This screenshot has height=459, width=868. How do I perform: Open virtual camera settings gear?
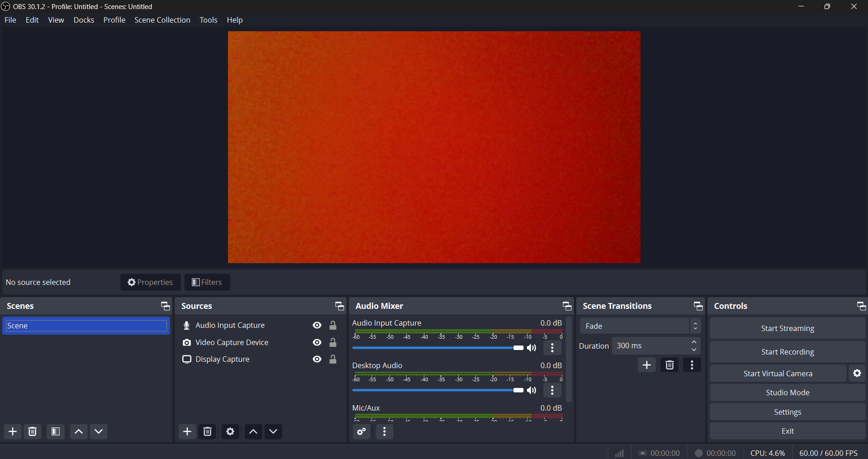[857, 374]
